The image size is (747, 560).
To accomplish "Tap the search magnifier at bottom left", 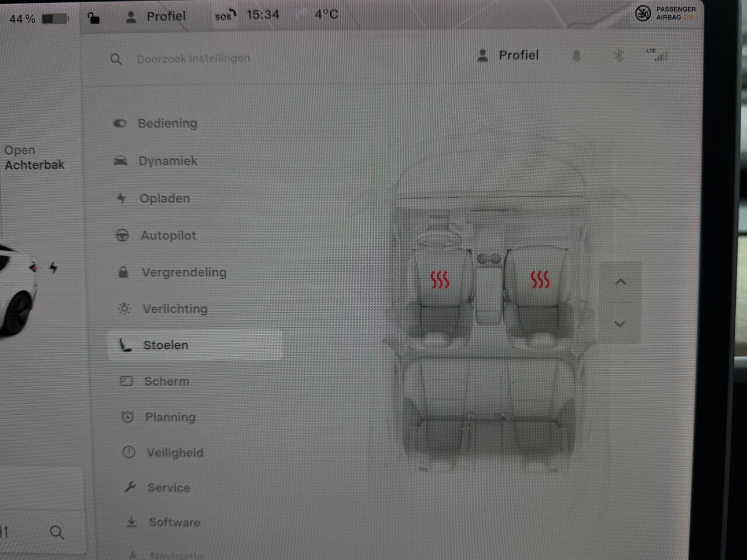I will coord(57,532).
